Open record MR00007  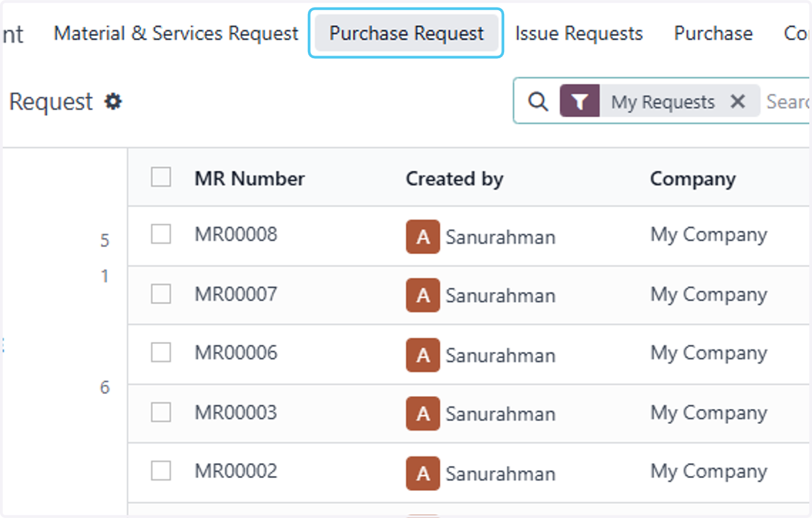coord(236,294)
